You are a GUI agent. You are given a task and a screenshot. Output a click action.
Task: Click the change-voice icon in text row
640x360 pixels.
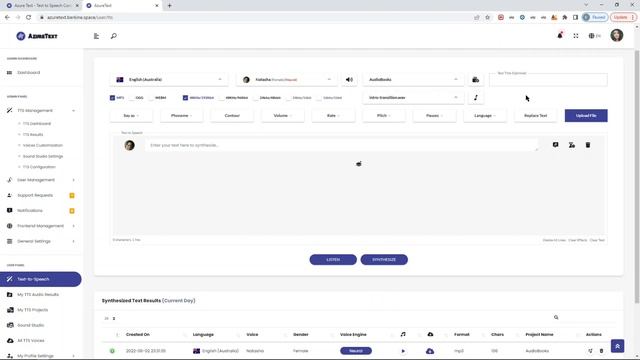click(572, 145)
